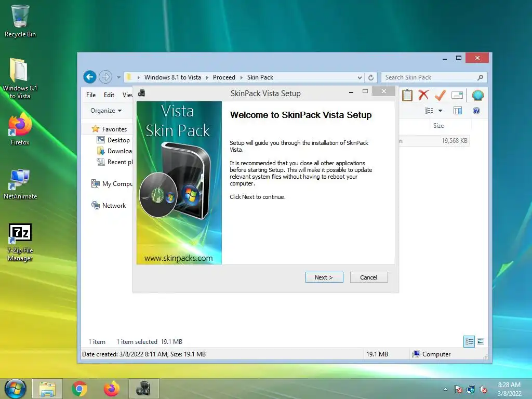The height and width of the screenshot is (399, 532).
Task: Click the Explorer forward arrow
Action: coord(105,77)
